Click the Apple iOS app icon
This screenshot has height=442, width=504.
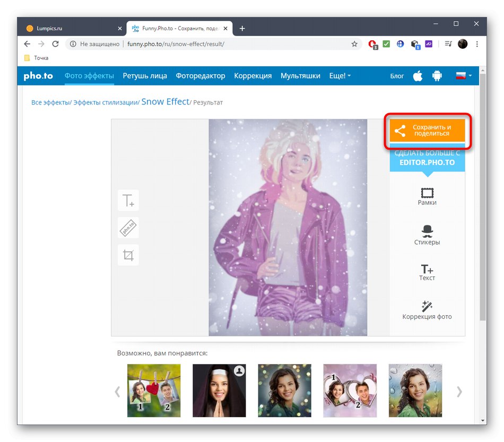point(418,76)
